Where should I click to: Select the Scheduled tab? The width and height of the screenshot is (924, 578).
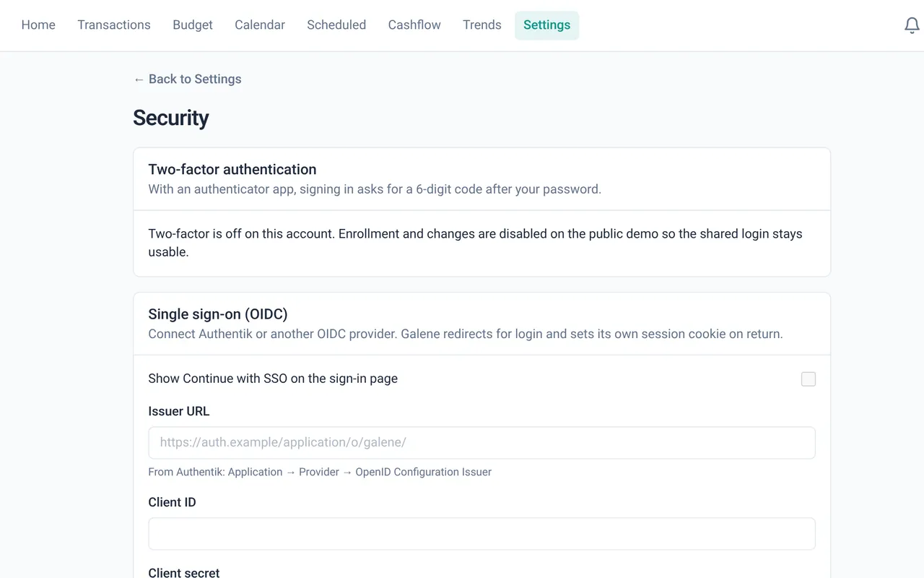tap(336, 25)
